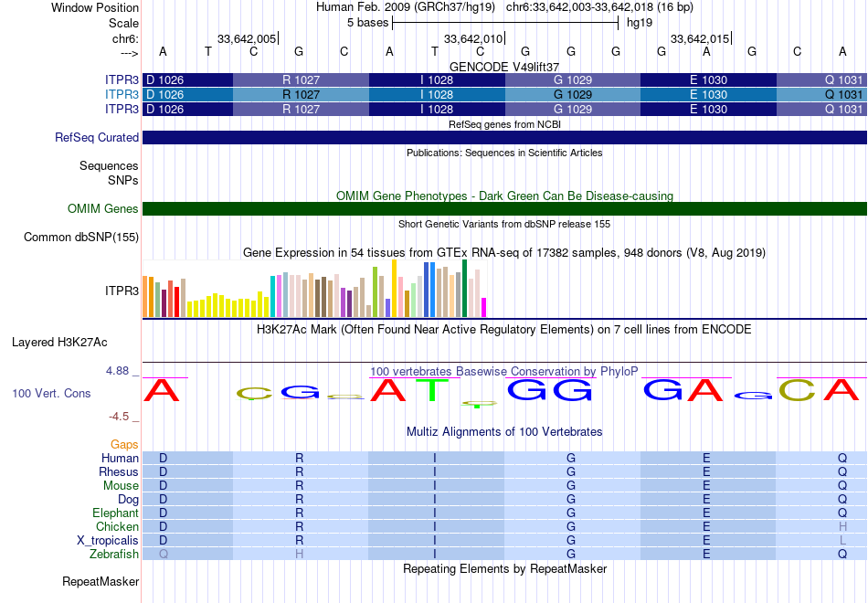The height and width of the screenshot is (603, 868).
Task: Select the Elephant species label
Action: click(115, 513)
